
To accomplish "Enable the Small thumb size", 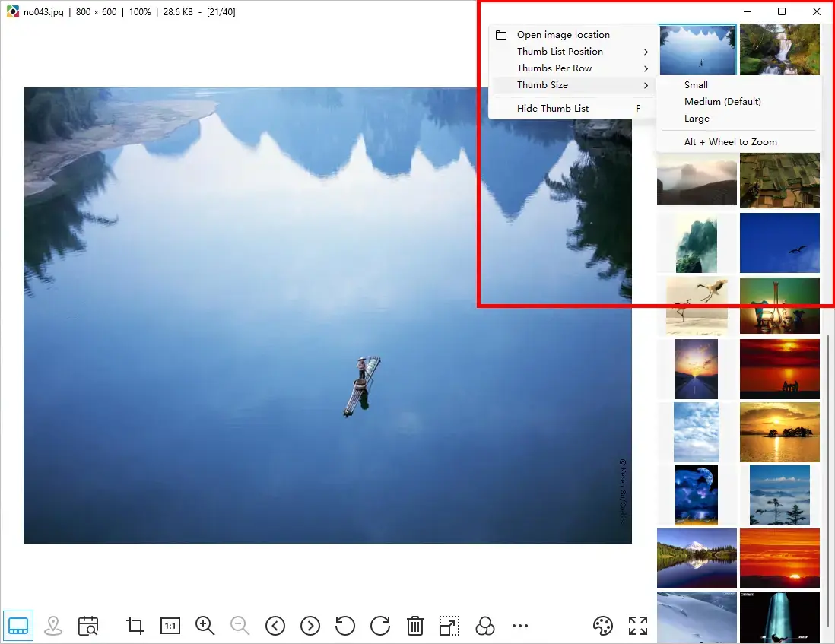I will coord(696,84).
